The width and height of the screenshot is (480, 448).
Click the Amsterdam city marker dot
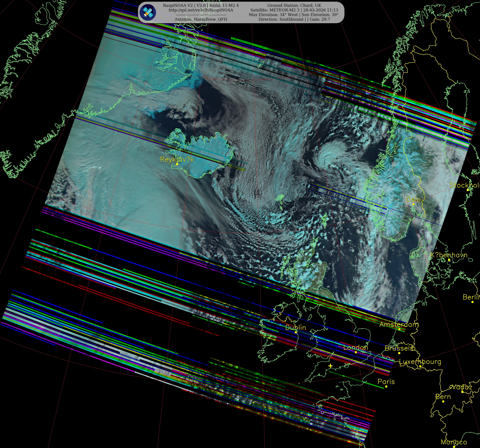399,329
